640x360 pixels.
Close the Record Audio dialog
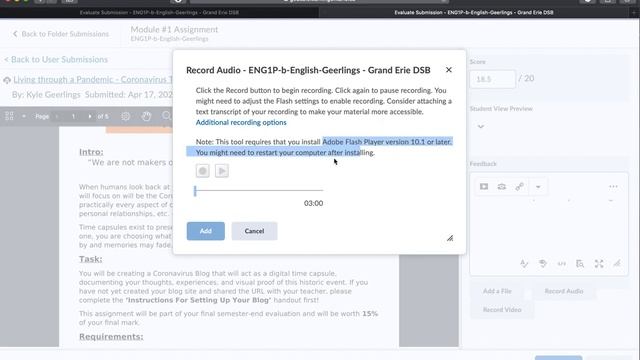click(x=449, y=70)
